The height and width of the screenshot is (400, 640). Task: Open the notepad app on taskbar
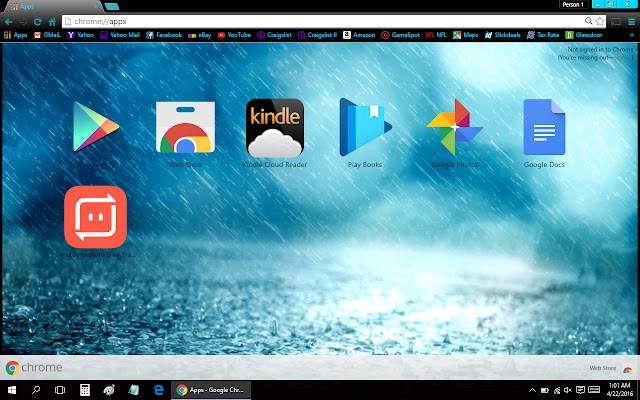click(133, 390)
